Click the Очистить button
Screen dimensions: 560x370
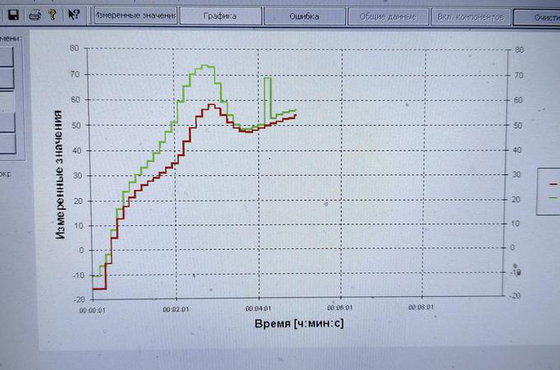pos(537,18)
